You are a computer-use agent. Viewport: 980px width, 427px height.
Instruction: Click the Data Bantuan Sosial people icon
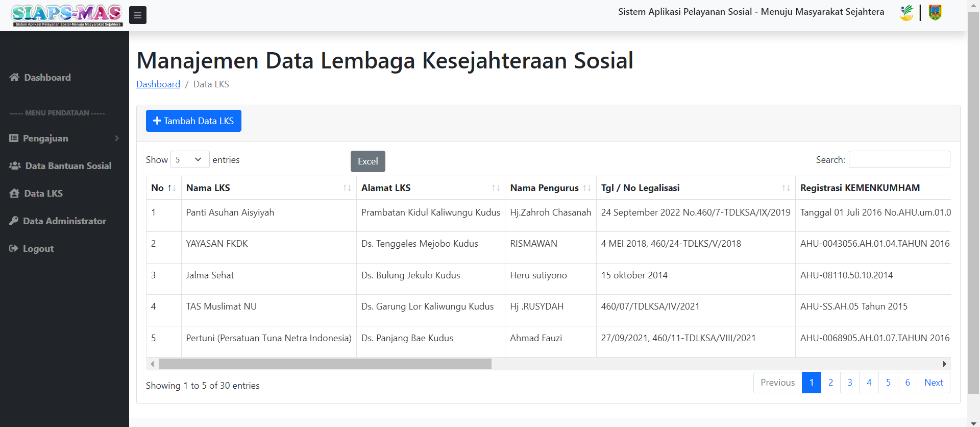point(15,166)
